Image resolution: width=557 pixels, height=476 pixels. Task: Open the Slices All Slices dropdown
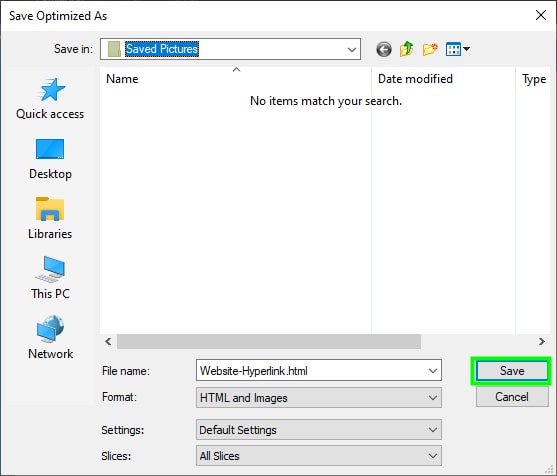pyautogui.click(x=319, y=456)
